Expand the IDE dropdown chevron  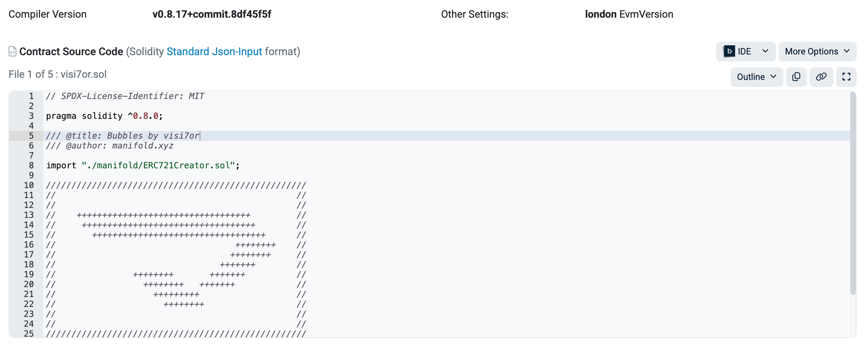tap(765, 51)
